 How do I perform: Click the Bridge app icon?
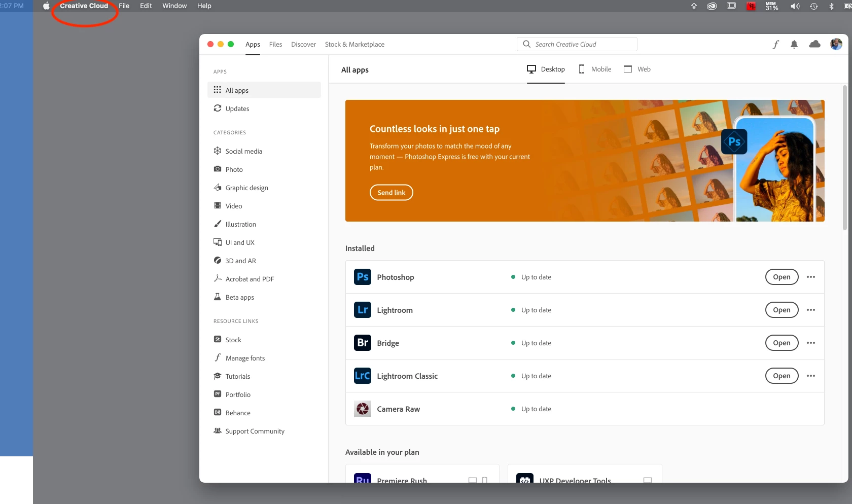coord(363,343)
